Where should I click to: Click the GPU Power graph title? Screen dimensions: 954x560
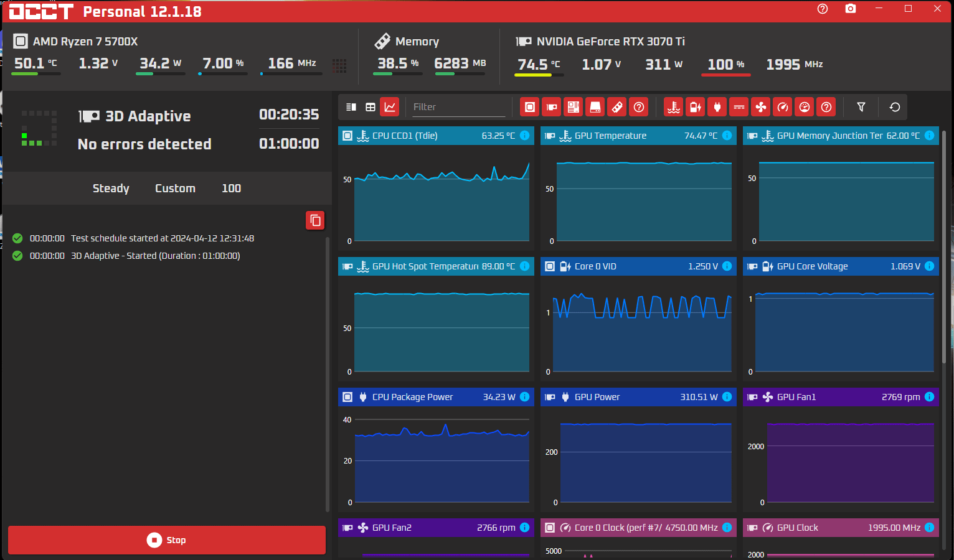(x=597, y=397)
